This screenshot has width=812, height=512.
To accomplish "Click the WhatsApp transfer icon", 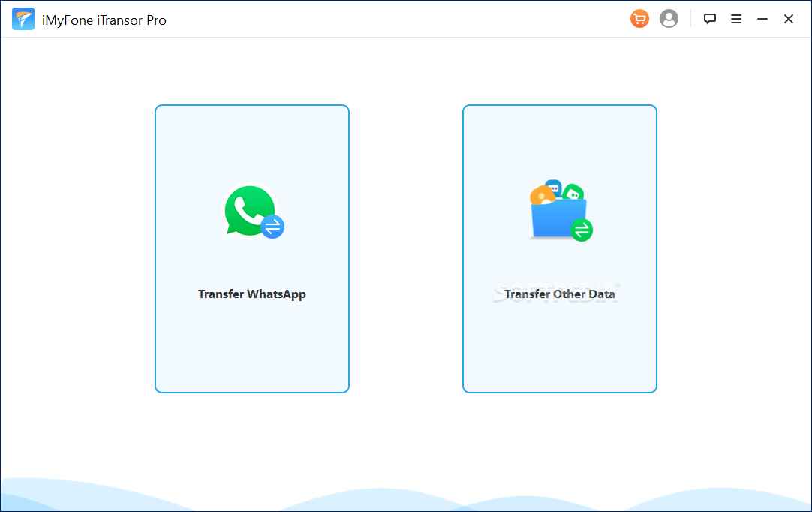I will (x=254, y=212).
